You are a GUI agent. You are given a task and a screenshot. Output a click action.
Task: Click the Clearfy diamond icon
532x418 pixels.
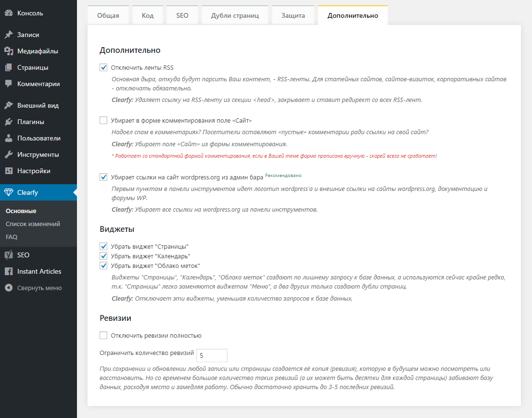(x=9, y=192)
